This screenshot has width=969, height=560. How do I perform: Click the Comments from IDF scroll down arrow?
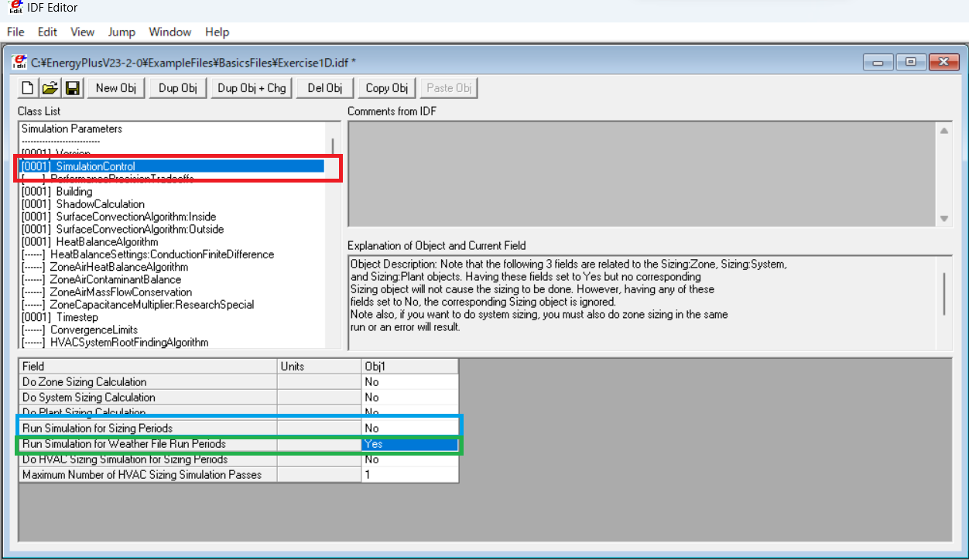(x=945, y=219)
